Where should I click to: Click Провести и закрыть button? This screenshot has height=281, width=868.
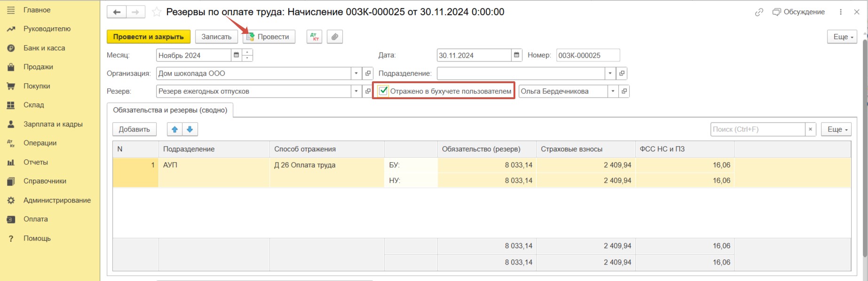tap(148, 37)
